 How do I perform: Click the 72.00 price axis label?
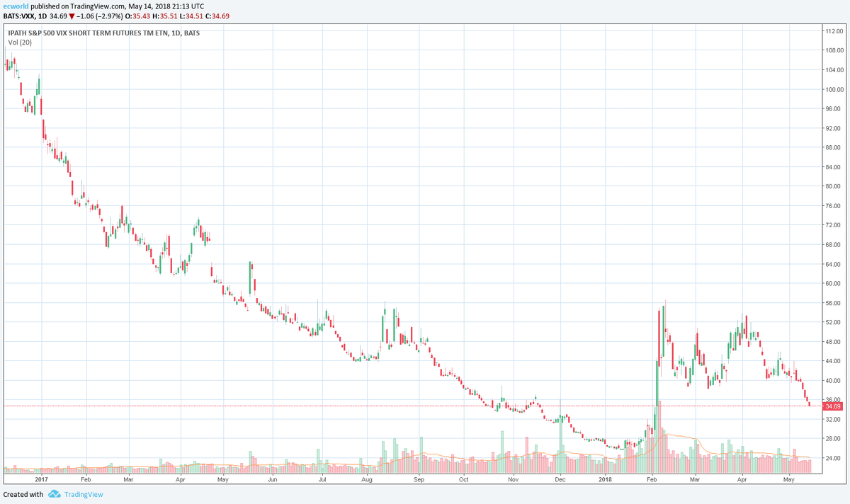(833, 226)
